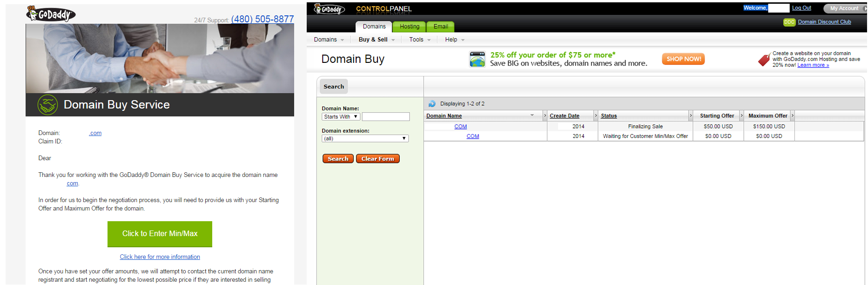The width and height of the screenshot is (868, 285).
Task: Click the $50.00 USD starting offer cell
Action: click(718, 127)
